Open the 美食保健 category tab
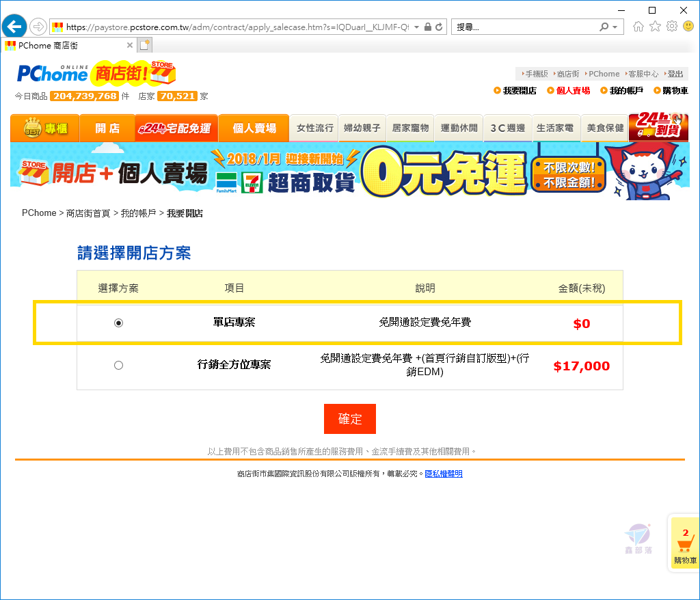This screenshot has height=600, width=700. pos(605,128)
